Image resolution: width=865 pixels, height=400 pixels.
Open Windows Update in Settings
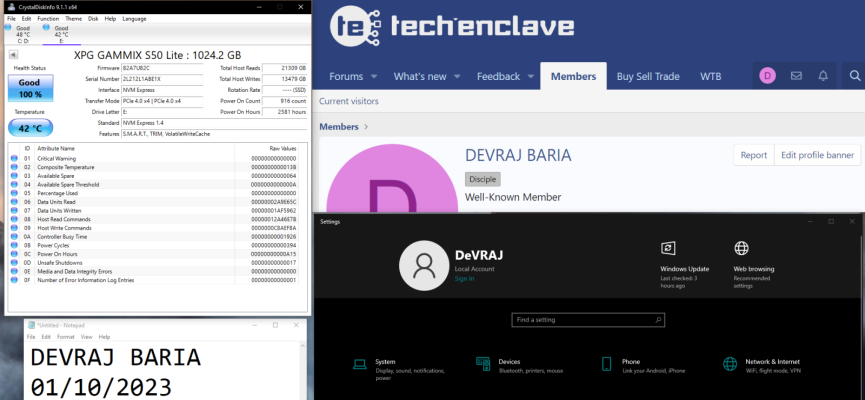pyautogui.click(x=684, y=265)
